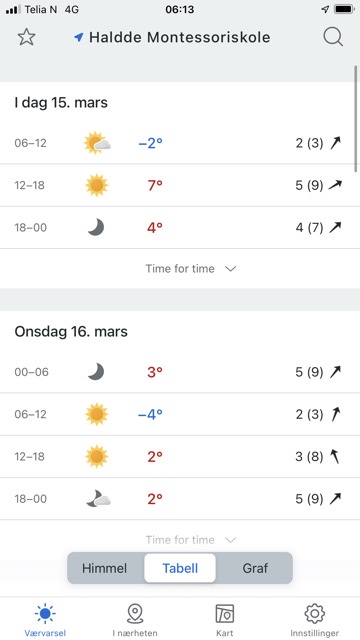
Task: Tap the favorite star icon
Action: [x=27, y=37]
